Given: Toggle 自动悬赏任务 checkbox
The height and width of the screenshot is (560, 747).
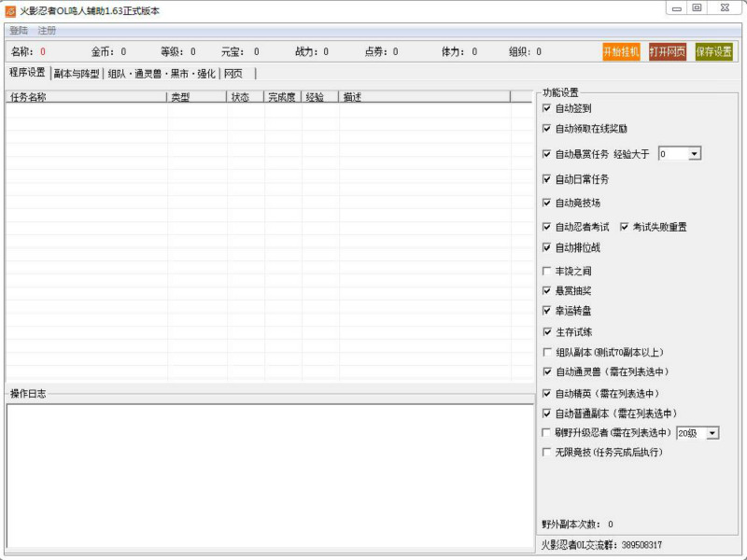Looking at the screenshot, I should pyautogui.click(x=547, y=154).
